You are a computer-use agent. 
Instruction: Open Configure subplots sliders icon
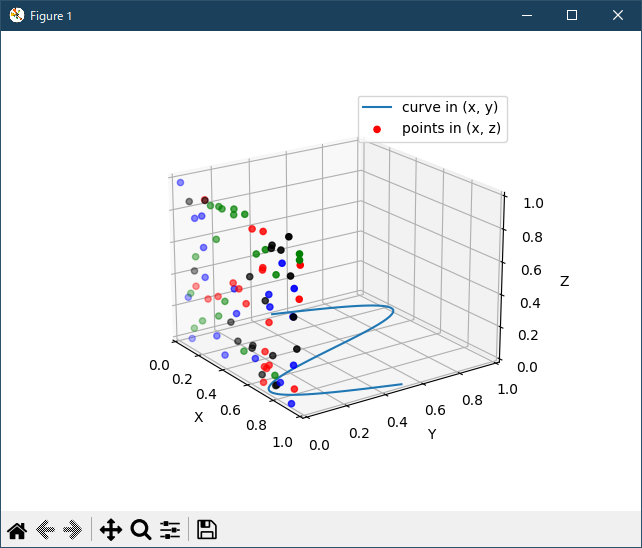[170, 530]
